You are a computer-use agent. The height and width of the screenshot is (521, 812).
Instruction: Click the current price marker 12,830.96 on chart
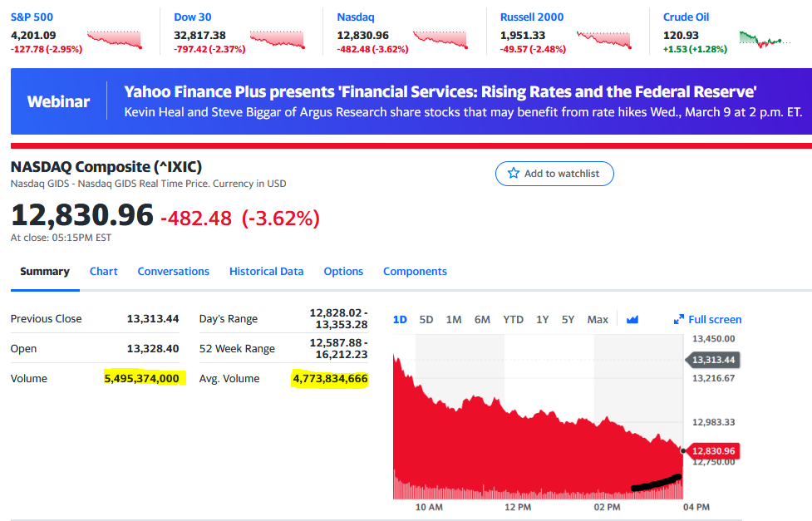tap(713, 451)
